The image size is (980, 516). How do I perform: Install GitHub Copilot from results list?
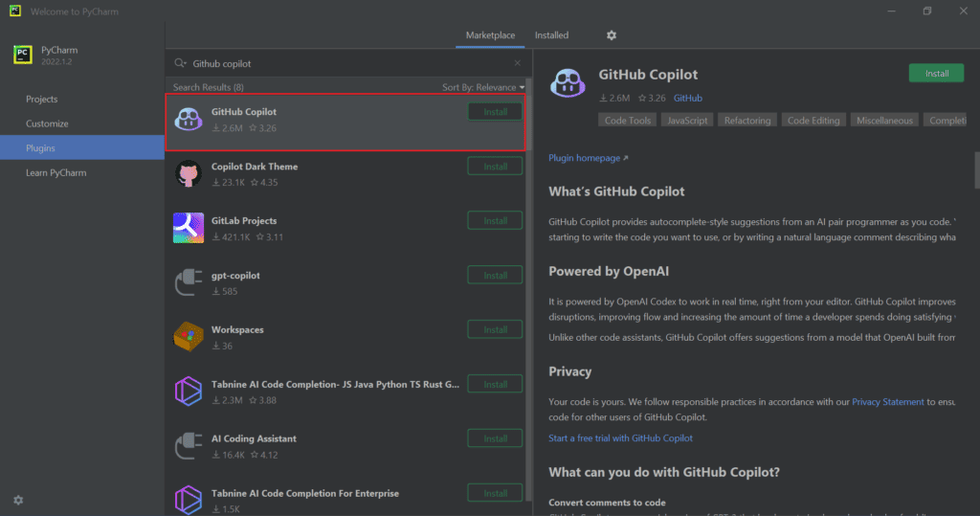(x=495, y=112)
